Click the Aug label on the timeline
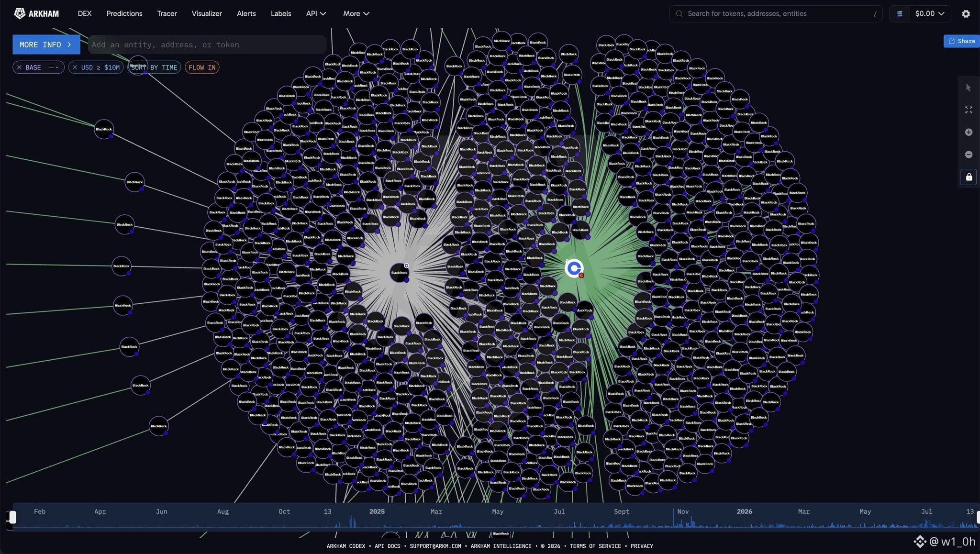 [223, 511]
